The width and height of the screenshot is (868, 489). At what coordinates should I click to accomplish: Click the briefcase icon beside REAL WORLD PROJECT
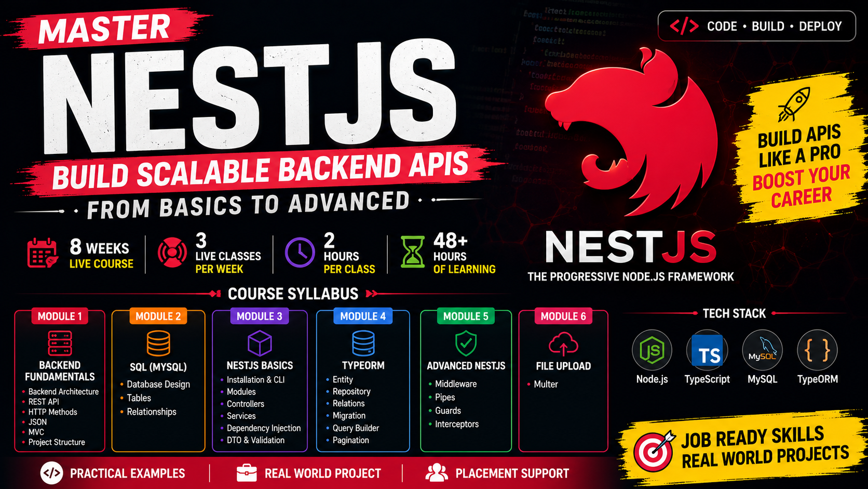[x=247, y=473]
